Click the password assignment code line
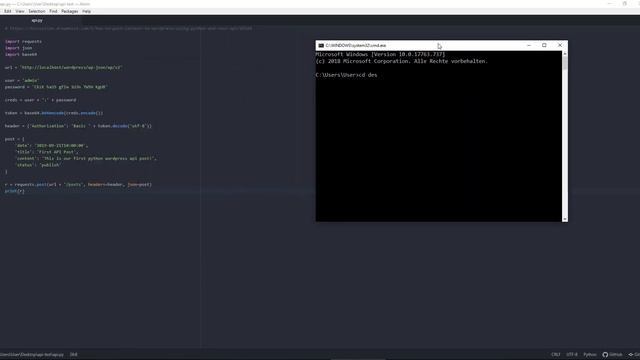Screen dimensions: 640x360 coord(56,87)
